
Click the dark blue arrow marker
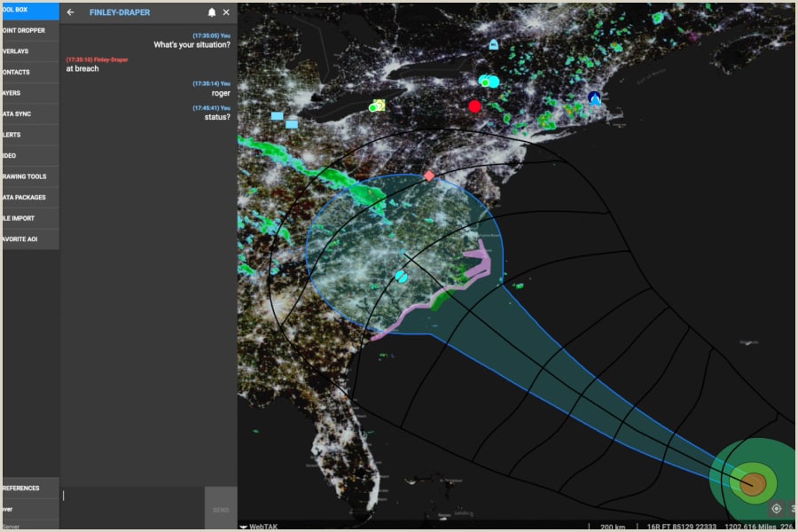point(594,98)
